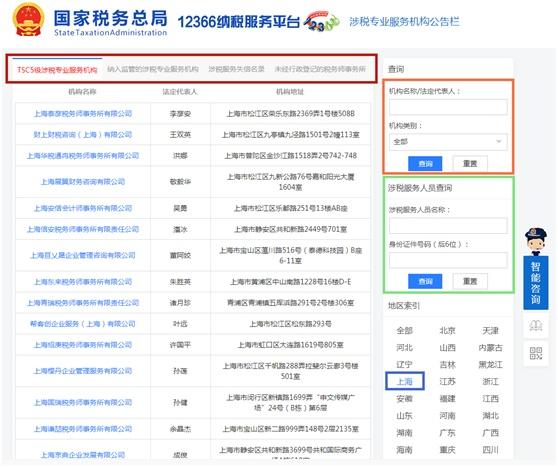Select 浙江 region
The width and height of the screenshot is (558, 467).
click(x=490, y=382)
